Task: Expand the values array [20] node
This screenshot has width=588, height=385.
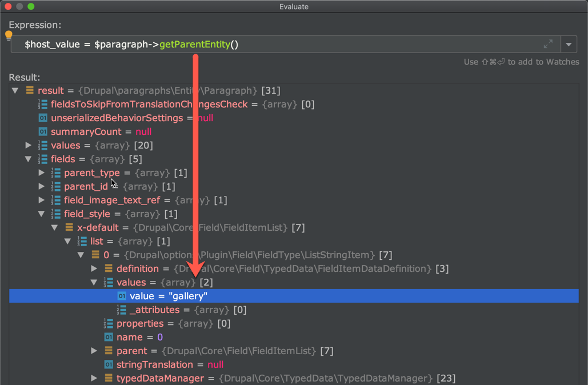Action: point(29,146)
